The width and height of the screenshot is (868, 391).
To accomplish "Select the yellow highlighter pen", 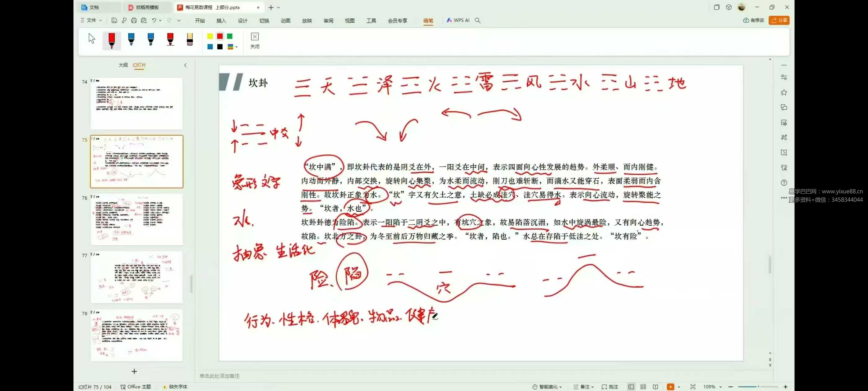I will click(x=190, y=39).
